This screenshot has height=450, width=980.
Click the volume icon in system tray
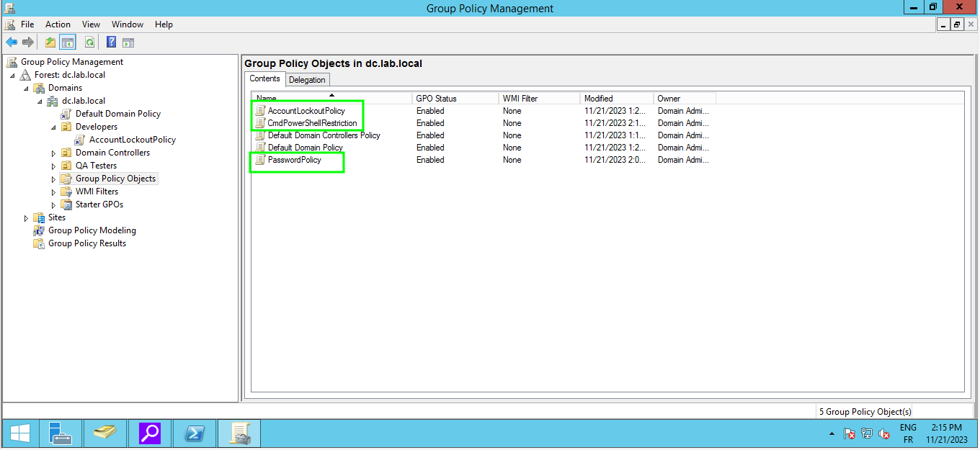(x=883, y=434)
